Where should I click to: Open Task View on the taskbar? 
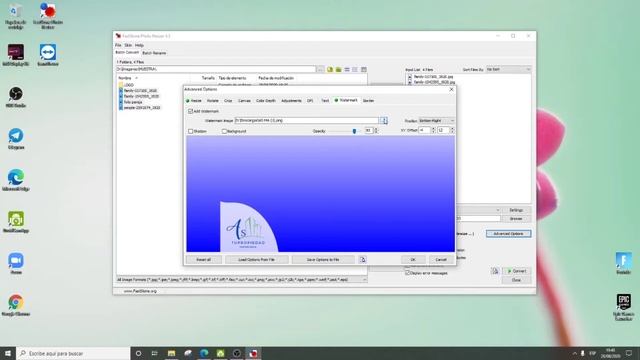click(155, 353)
